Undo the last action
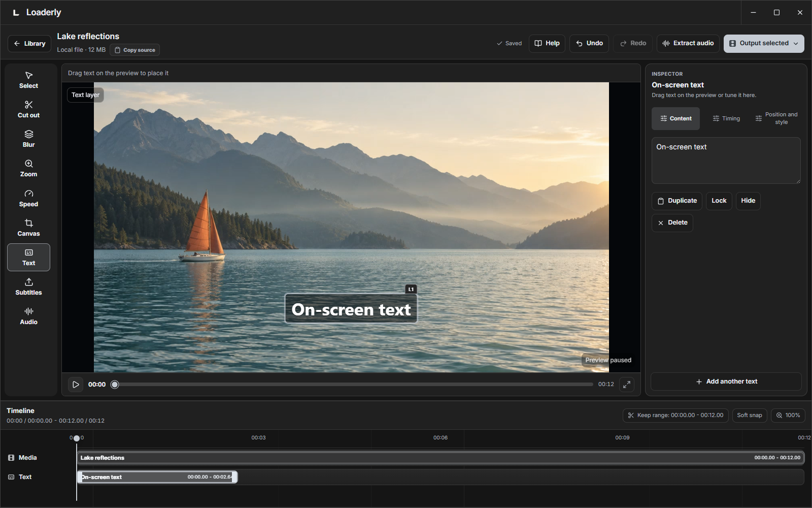Screen dimensions: 812x508 589,44
